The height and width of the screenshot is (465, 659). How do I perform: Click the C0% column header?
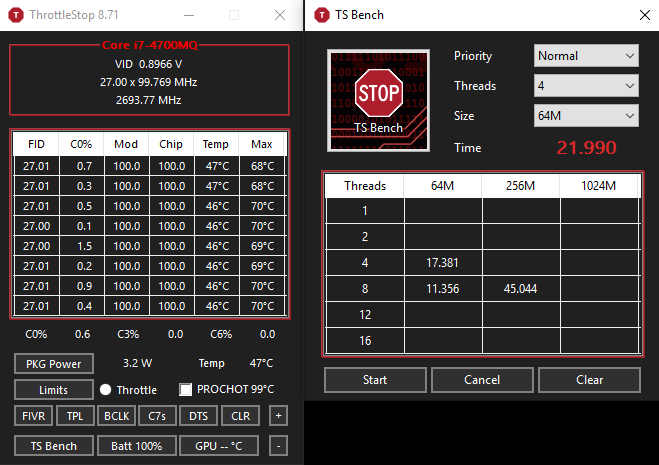(x=81, y=144)
